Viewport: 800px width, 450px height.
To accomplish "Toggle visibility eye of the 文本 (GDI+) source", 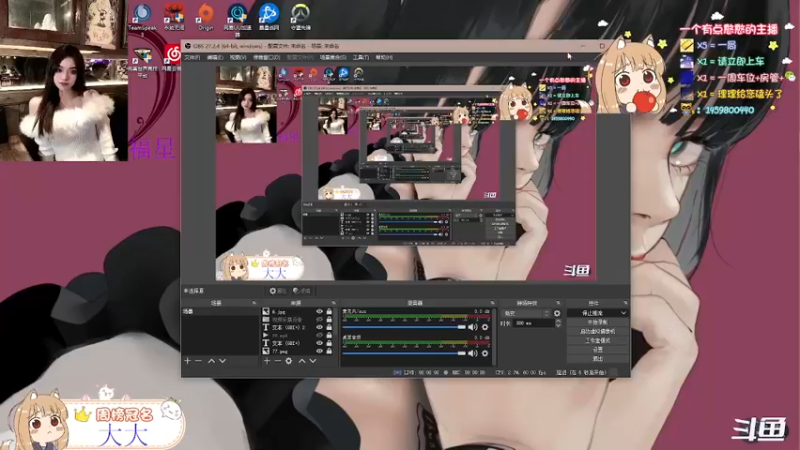I will pos(319,343).
